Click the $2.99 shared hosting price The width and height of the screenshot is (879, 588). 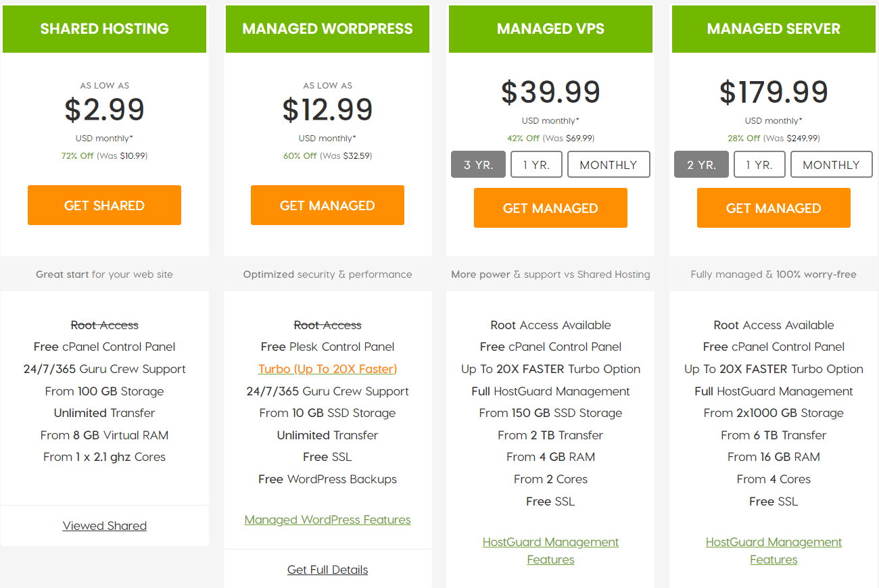coord(104,109)
